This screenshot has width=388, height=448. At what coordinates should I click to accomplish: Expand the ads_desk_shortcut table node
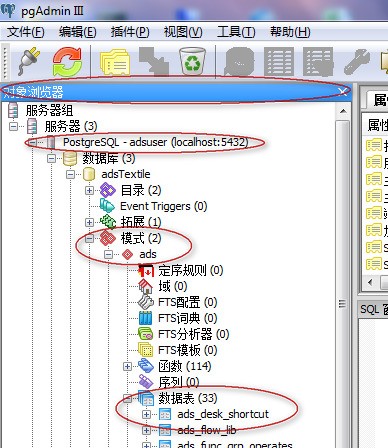146,414
